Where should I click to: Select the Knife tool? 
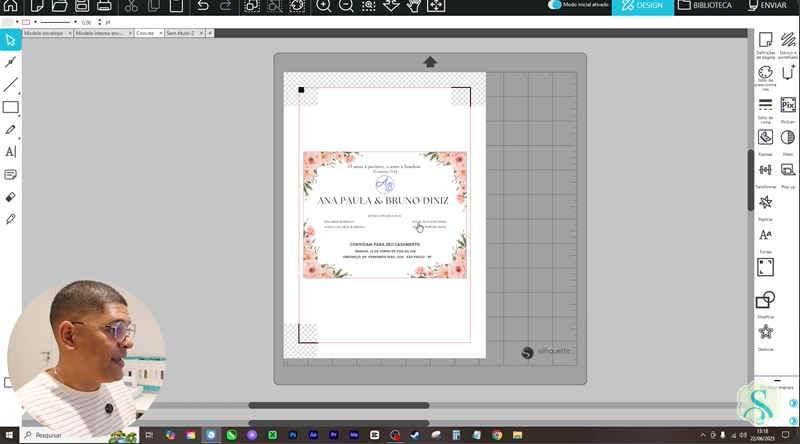(x=11, y=219)
